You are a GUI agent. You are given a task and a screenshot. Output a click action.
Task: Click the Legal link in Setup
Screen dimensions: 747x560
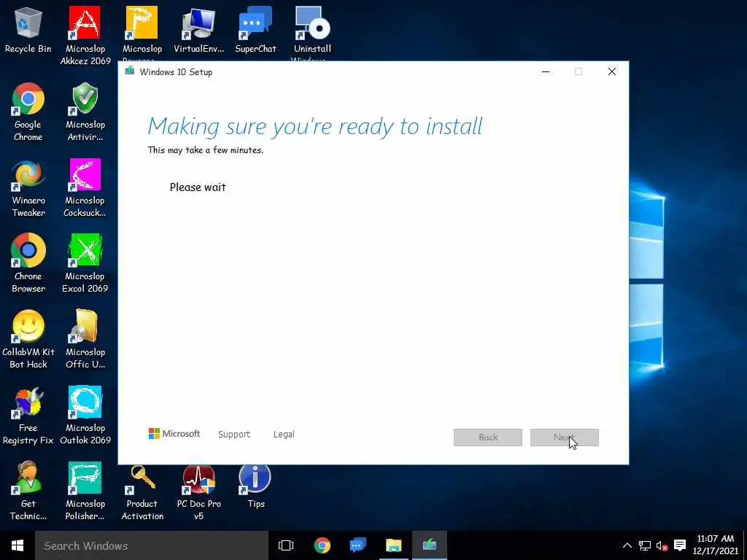[x=284, y=435]
